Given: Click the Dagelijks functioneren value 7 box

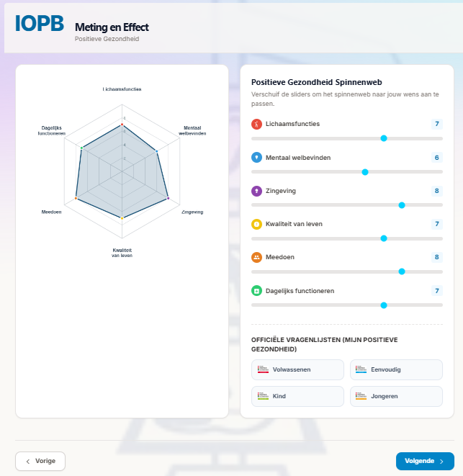Looking at the screenshot, I should [x=437, y=291].
